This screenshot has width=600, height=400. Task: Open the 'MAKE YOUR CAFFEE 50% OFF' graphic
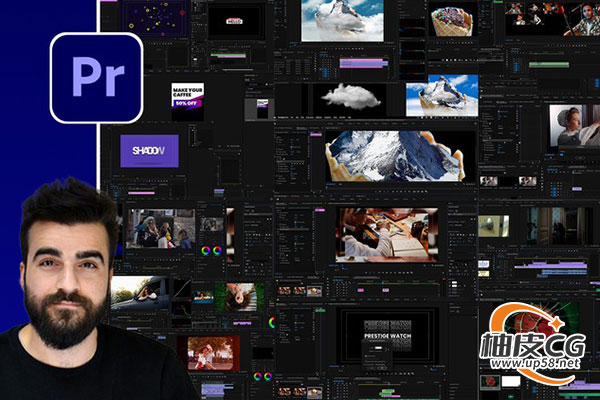click(188, 102)
